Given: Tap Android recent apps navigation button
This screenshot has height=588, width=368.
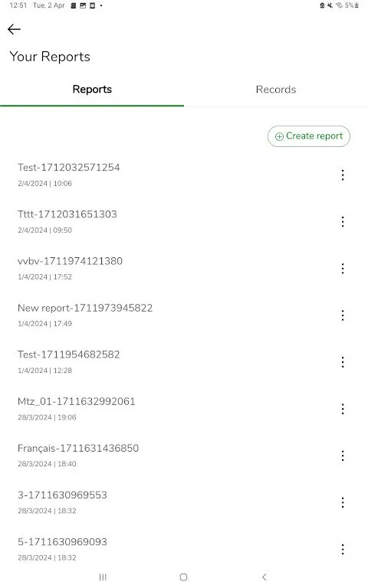Looking at the screenshot, I should point(103,577).
